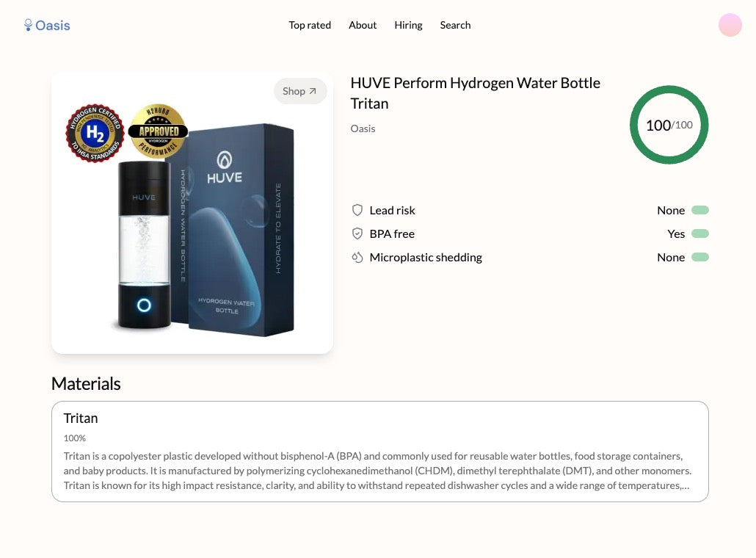Open the About page link
Image resolution: width=756 pixels, height=558 pixels.
tap(363, 25)
